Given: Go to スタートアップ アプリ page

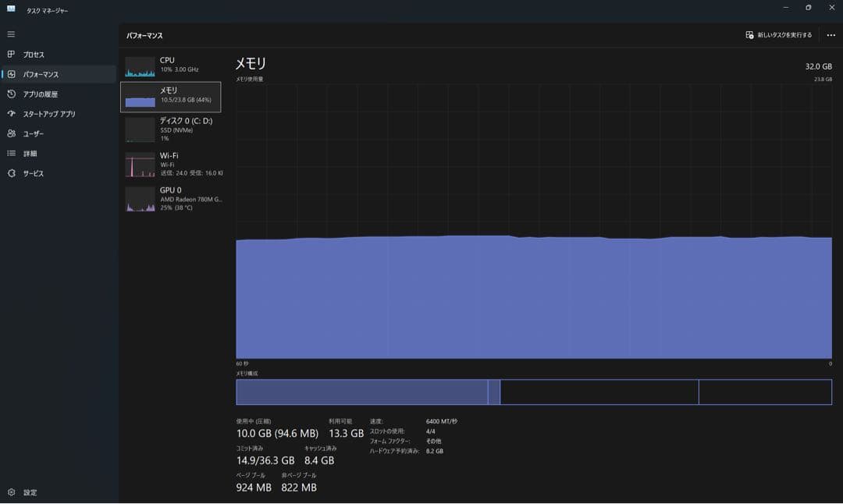Looking at the screenshot, I should (x=48, y=114).
